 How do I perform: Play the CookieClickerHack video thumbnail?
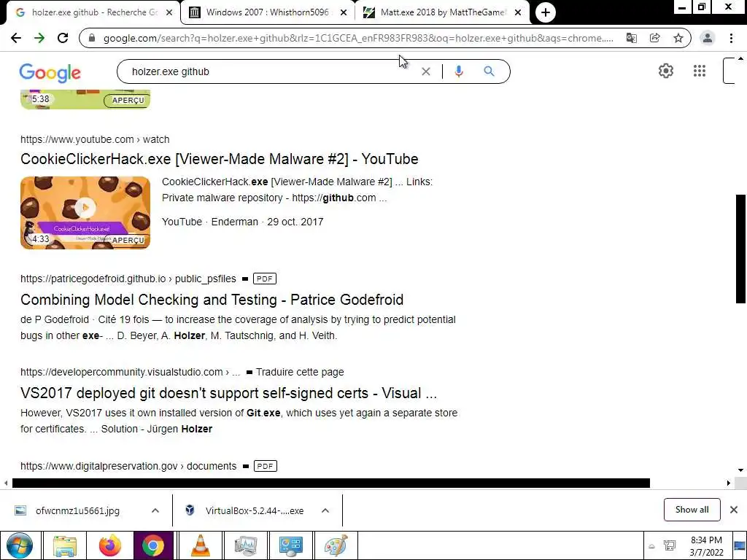(x=85, y=208)
